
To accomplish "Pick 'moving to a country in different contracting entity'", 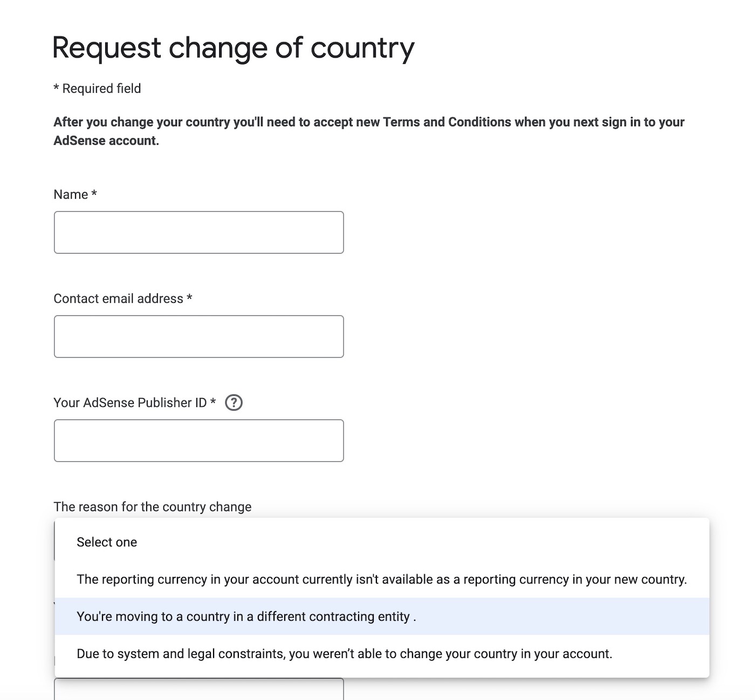I will 246,616.
